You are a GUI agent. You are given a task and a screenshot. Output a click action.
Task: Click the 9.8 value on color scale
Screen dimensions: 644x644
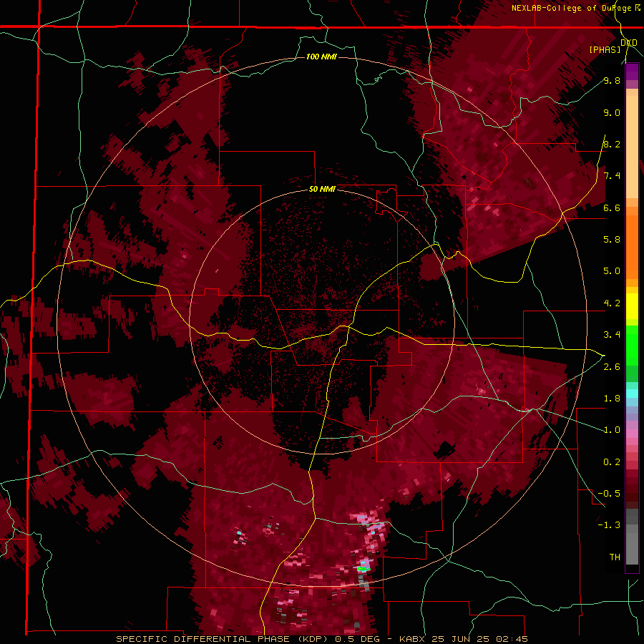[612, 81]
